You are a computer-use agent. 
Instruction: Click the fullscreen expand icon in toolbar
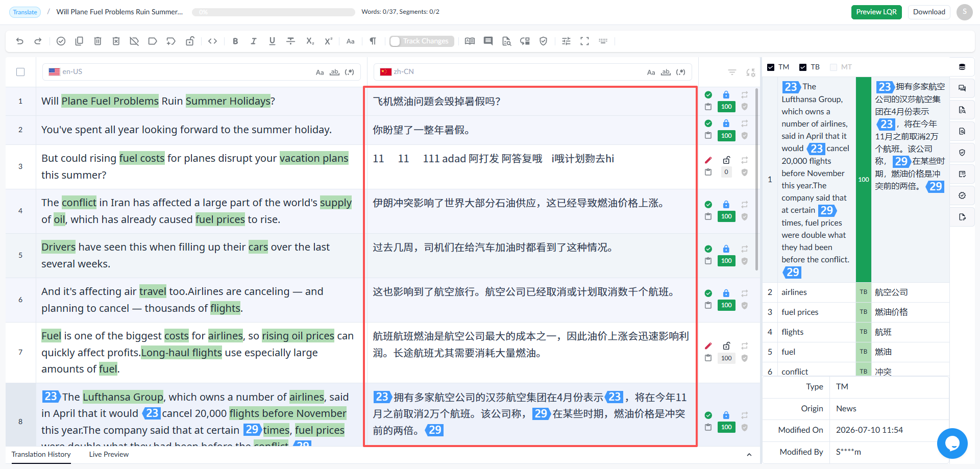[x=585, y=41]
